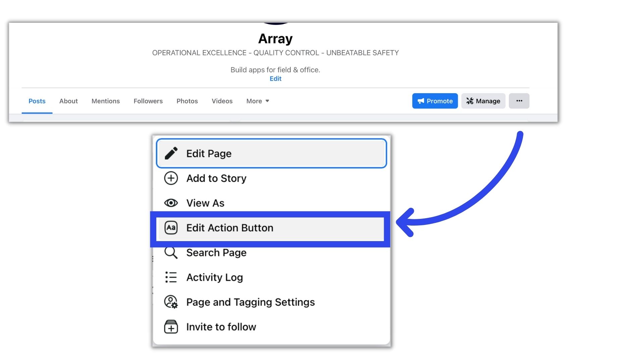Viewport: 644px width, 362px height.
Task: Click the list icon next to Activity Log
Action: 171,277
